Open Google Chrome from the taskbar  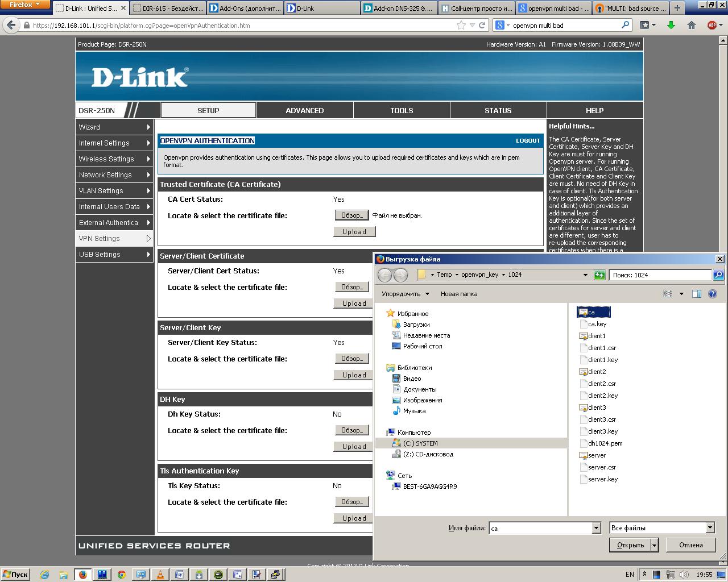(x=121, y=575)
